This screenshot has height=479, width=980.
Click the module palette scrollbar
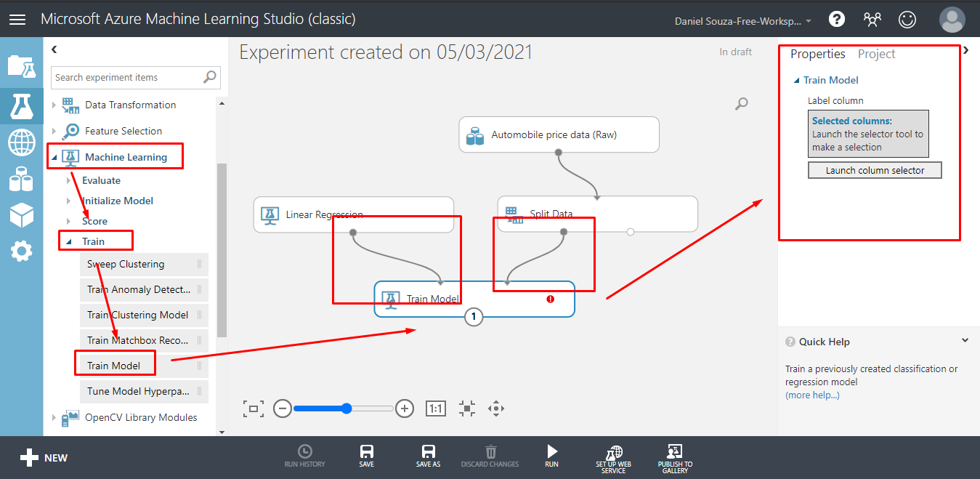pyautogui.click(x=222, y=250)
